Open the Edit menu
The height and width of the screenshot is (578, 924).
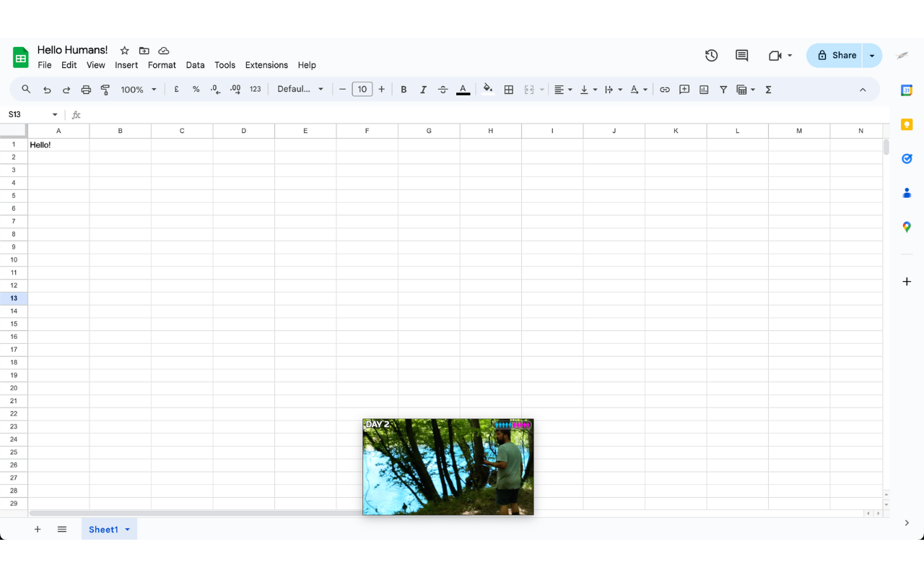tap(69, 65)
